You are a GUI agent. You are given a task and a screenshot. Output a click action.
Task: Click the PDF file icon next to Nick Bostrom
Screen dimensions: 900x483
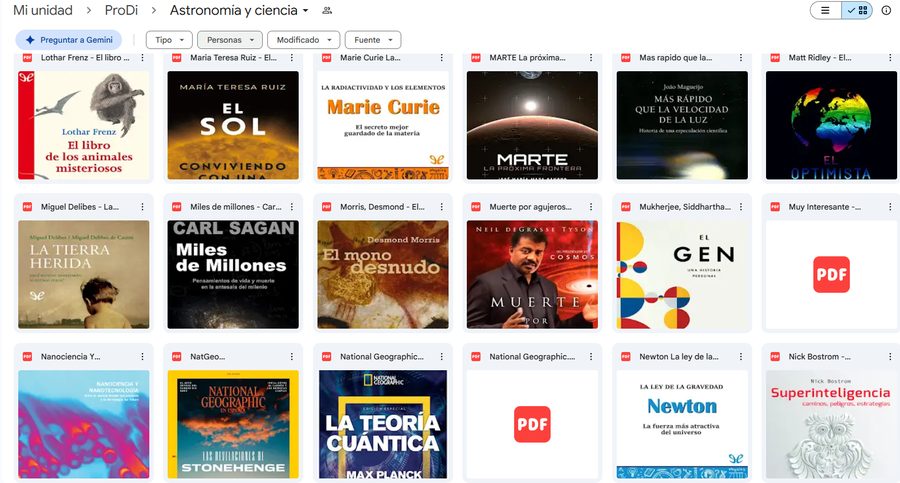775,357
